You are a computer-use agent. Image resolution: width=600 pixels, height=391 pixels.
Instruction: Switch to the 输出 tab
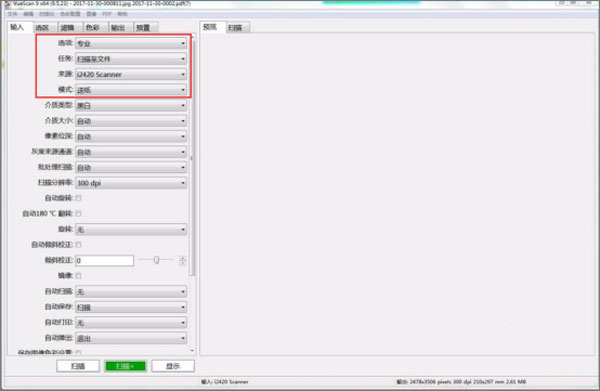[x=118, y=28]
